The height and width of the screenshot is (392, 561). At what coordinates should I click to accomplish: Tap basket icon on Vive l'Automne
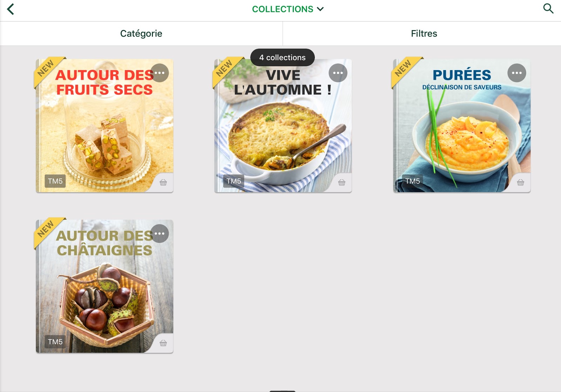(342, 182)
